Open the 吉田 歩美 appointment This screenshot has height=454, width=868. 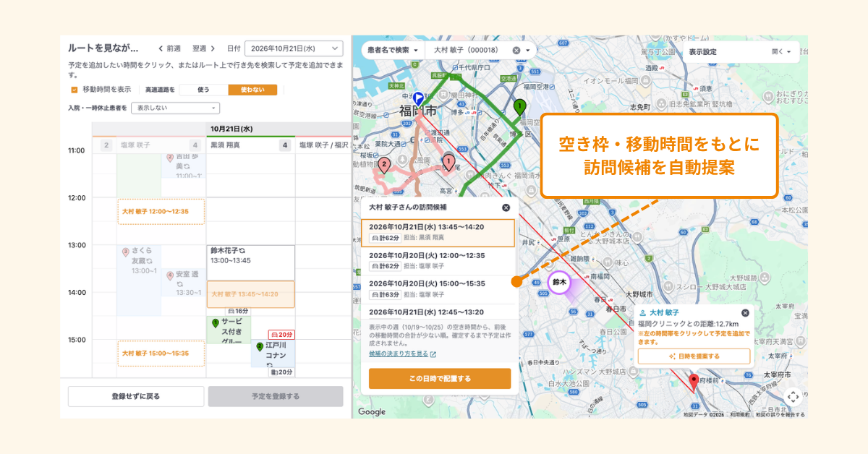coord(184,166)
